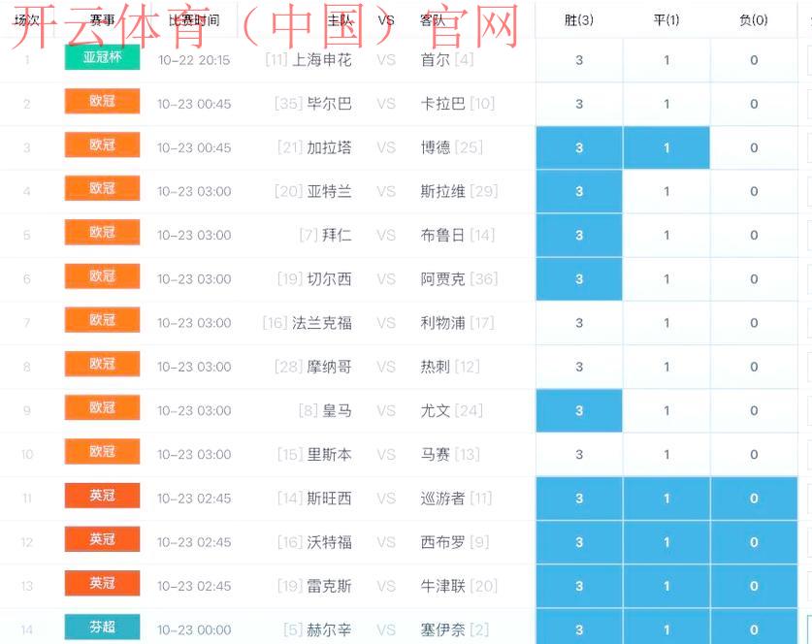Select the 胜(3) column header
The width and height of the screenshot is (812, 644).
tap(578, 18)
